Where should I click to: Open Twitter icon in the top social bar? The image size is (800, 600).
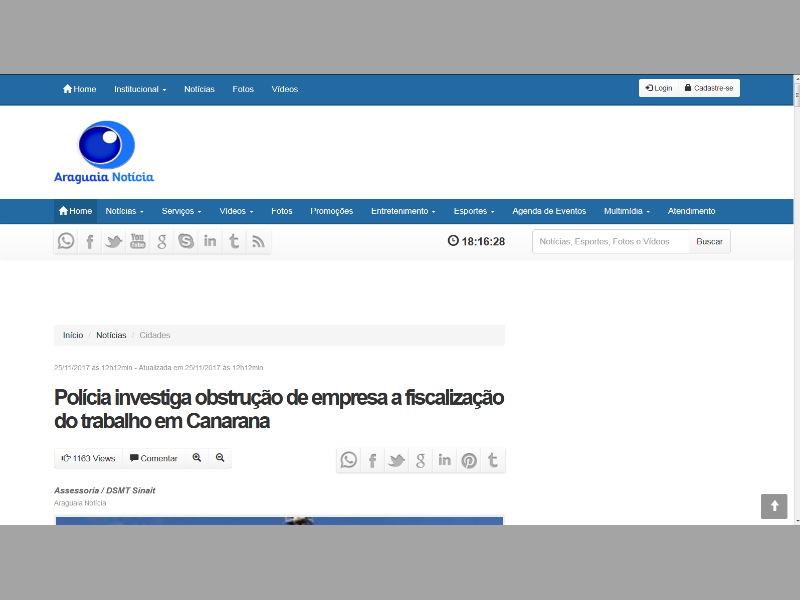coord(114,241)
